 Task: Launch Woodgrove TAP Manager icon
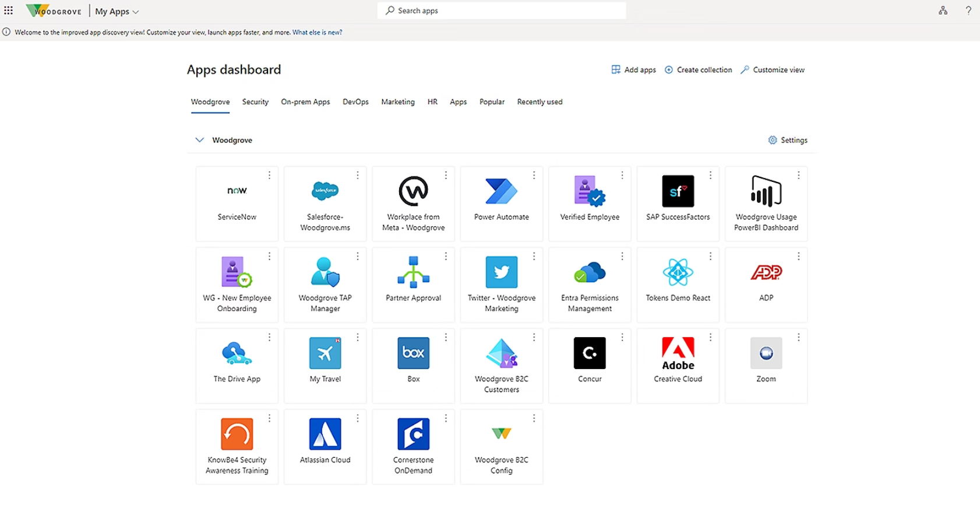click(325, 272)
